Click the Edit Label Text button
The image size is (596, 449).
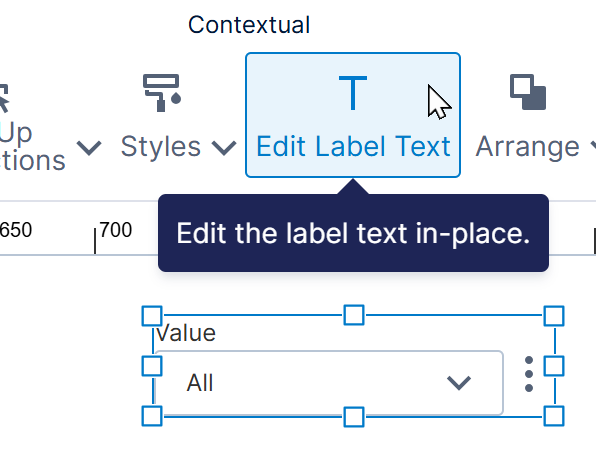click(353, 115)
